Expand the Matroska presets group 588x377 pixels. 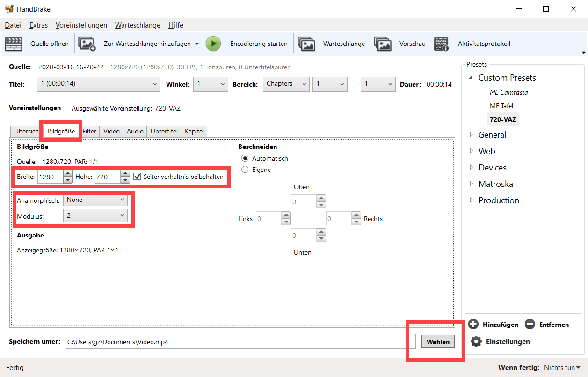(471, 184)
